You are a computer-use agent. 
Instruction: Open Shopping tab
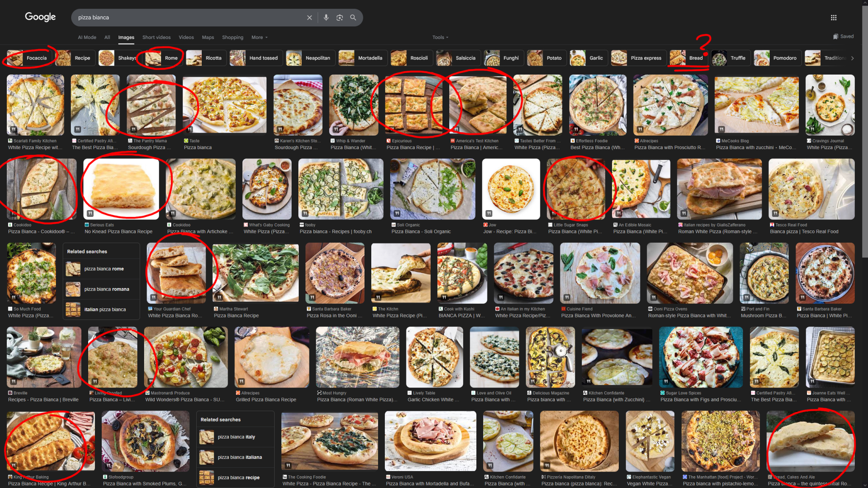(x=233, y=37)
